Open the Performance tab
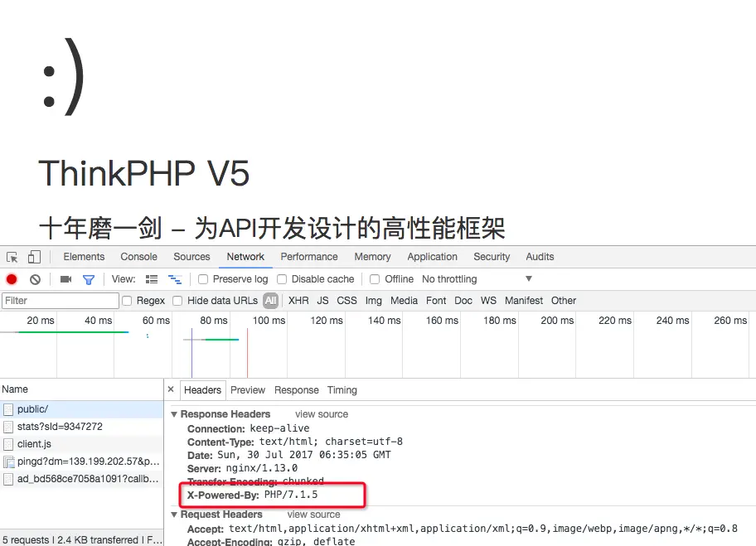Image resolution: width=756 pixels, height=546 pixels. coord(309,257)
